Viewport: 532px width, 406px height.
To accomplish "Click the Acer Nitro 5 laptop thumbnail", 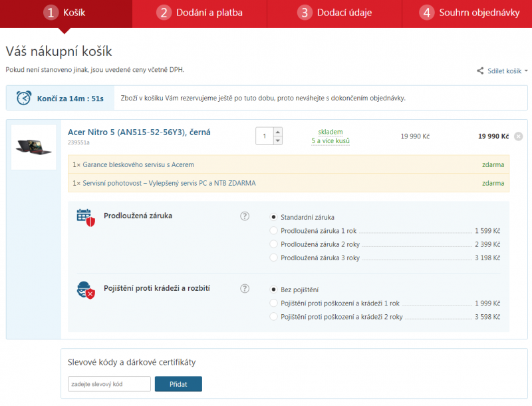I will tap(34, 147).
